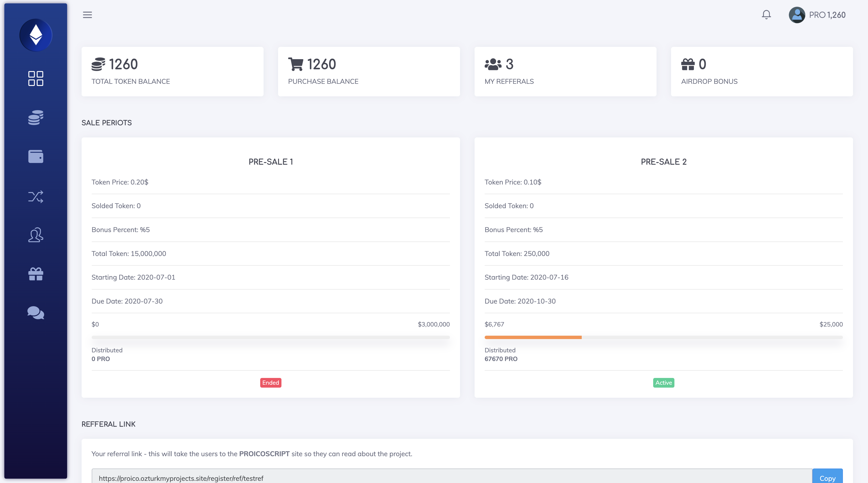Click the REFFERAL LINK section heading
The image size is (868, 483).
tap(109, 424)
